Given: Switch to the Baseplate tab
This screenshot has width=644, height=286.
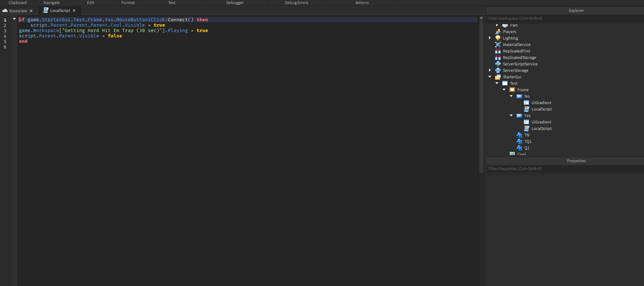Looking at the screenshot, I should (17, 11).
